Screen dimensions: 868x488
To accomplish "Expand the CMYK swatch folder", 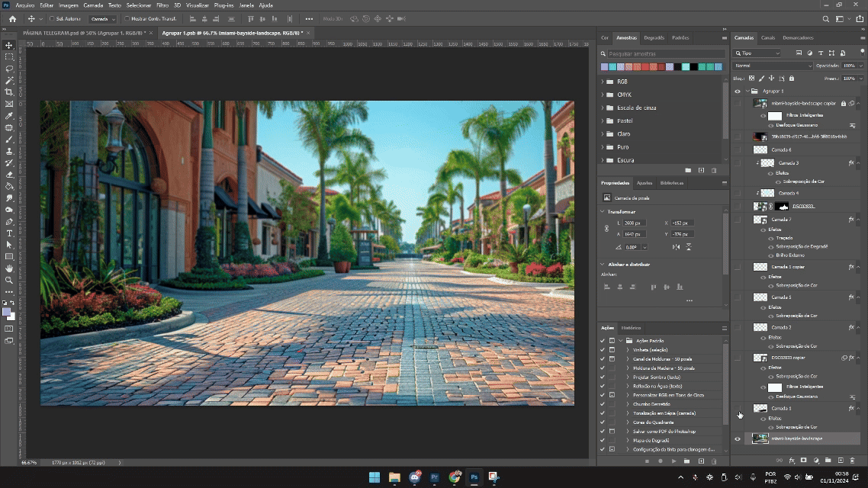I will click(x=603, y=95).
